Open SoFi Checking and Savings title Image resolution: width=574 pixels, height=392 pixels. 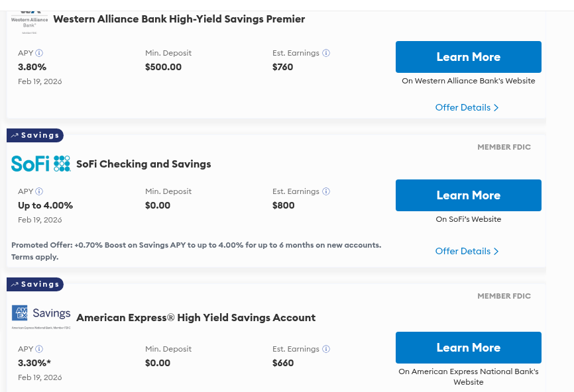(x=143, y=164)
